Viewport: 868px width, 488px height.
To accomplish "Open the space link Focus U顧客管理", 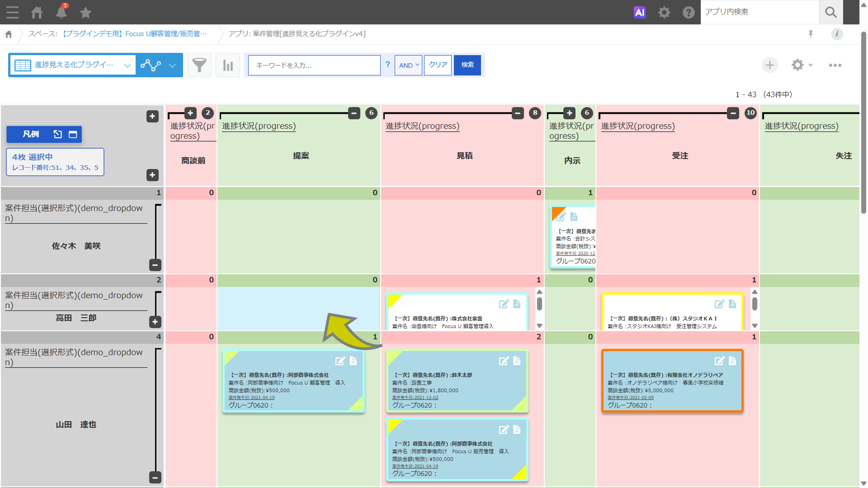I will coord(135,34).
